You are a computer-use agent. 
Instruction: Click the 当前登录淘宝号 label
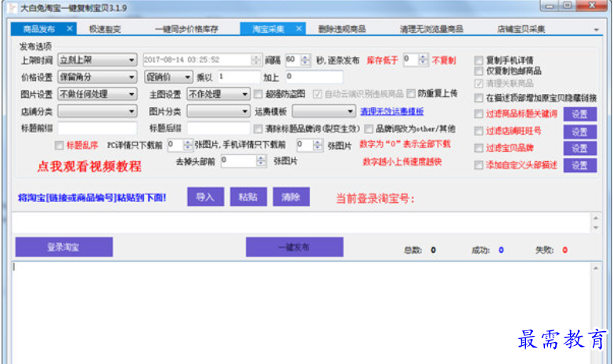tap(375, 199)
